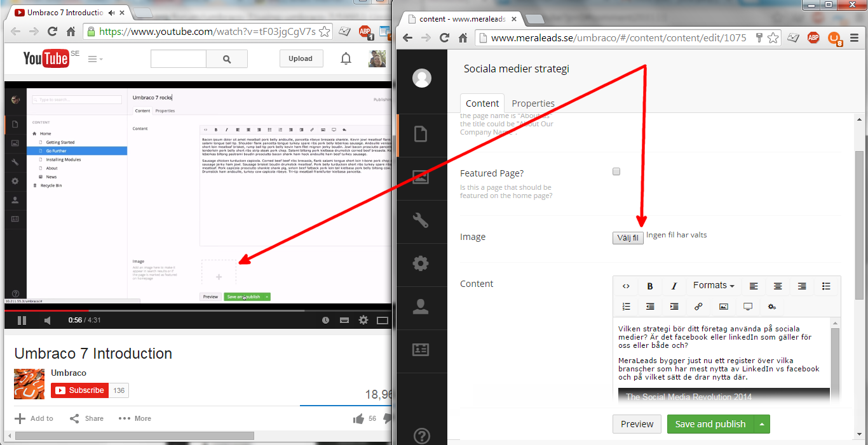
Task: Align text right in content editor
Action: tap(802, 286)
